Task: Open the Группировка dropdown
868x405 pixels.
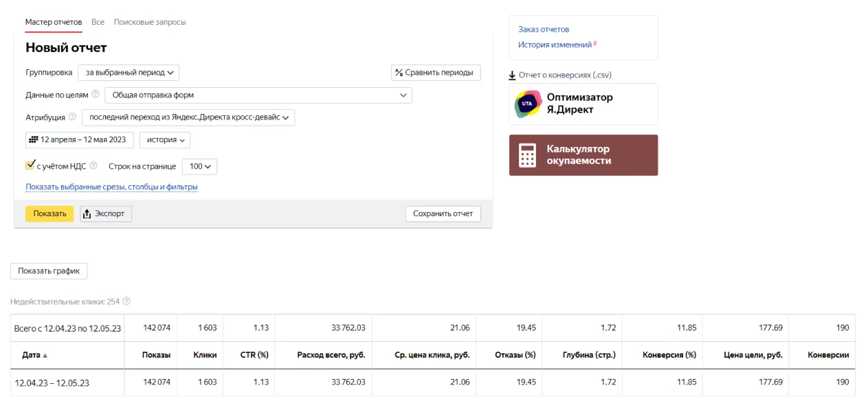Action: coord(129,72)
